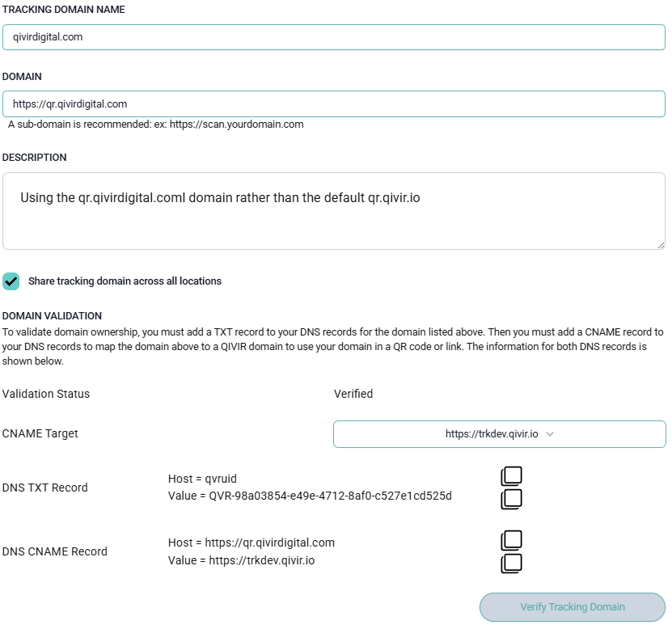Viewport: 672px width, 625px height.
Task: Click the 'Share tracking domain across all locations' label
Action: tap(125, 281)
